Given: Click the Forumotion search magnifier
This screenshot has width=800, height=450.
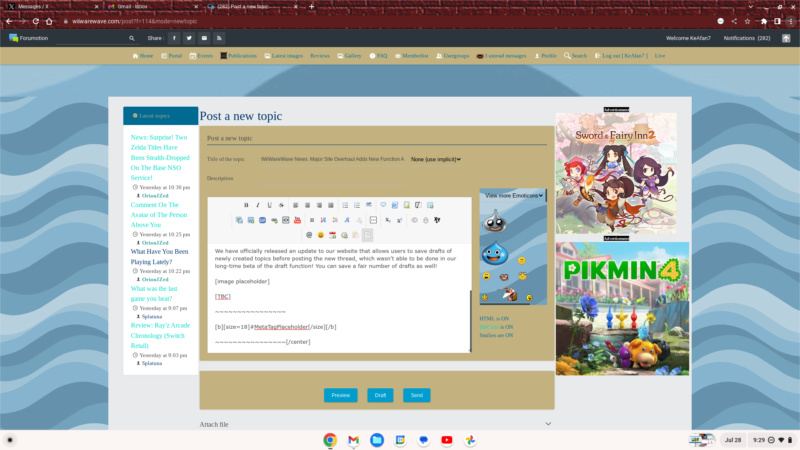Looking at the screenshot, I should pos(132,38).
